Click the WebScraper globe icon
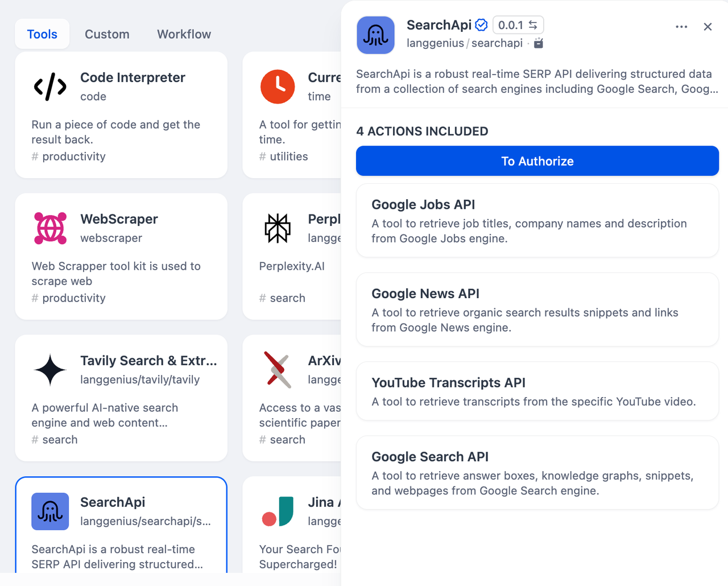Screen dimensions: 728x586 click(x=50, y=228)
